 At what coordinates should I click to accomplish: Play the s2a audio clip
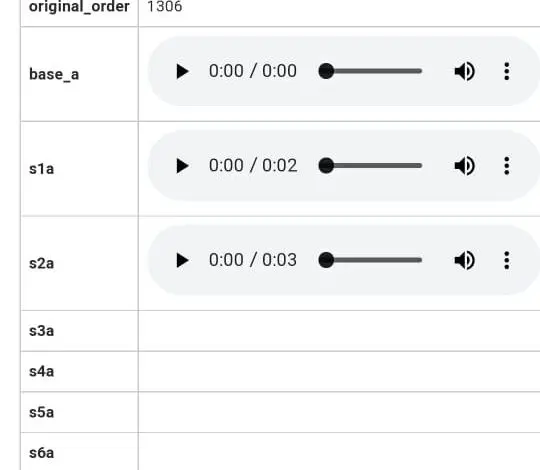[182, 260]
